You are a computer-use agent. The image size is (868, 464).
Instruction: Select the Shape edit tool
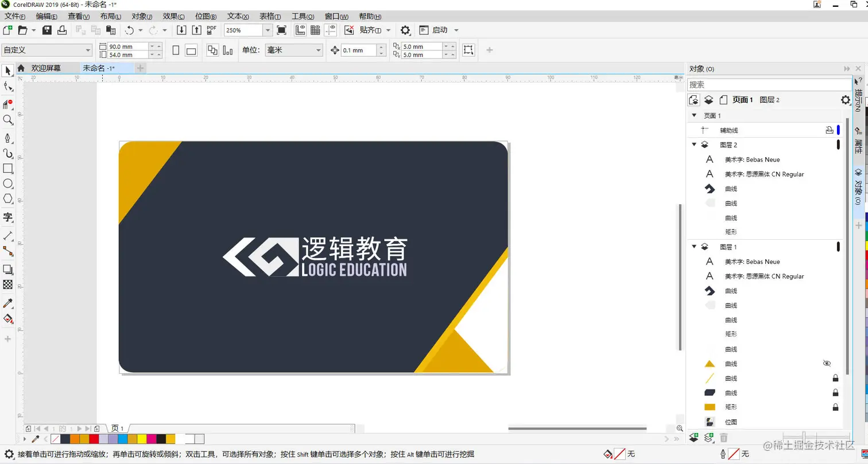8,87
